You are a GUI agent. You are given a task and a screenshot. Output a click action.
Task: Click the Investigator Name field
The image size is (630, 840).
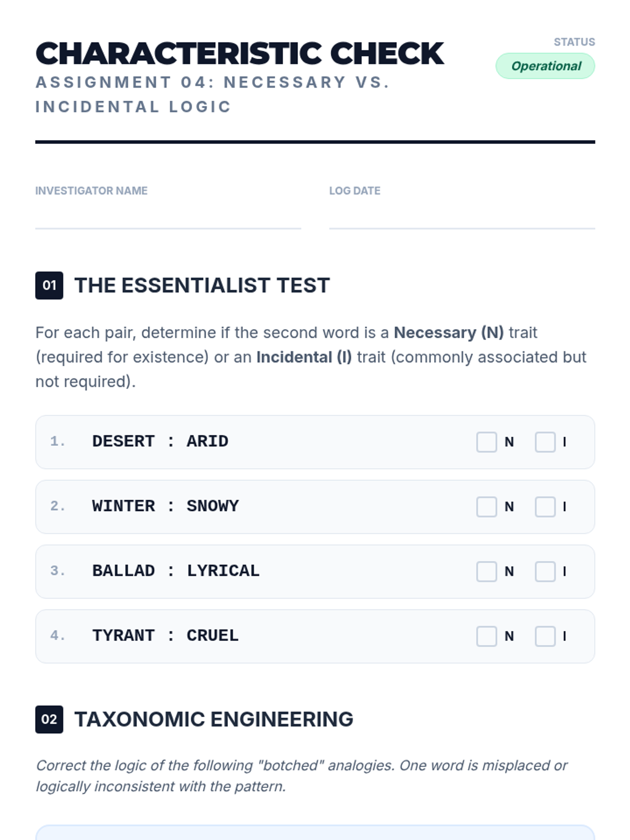(168, 216)
